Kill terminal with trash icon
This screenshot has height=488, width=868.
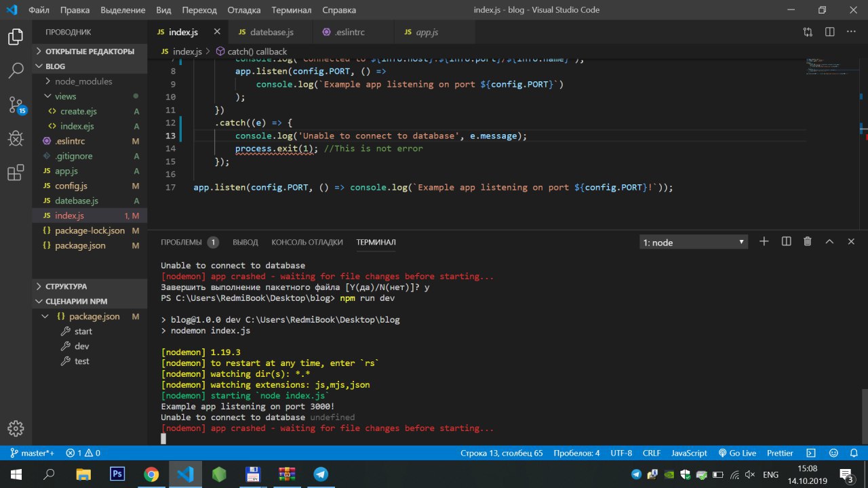coord(807,241)
